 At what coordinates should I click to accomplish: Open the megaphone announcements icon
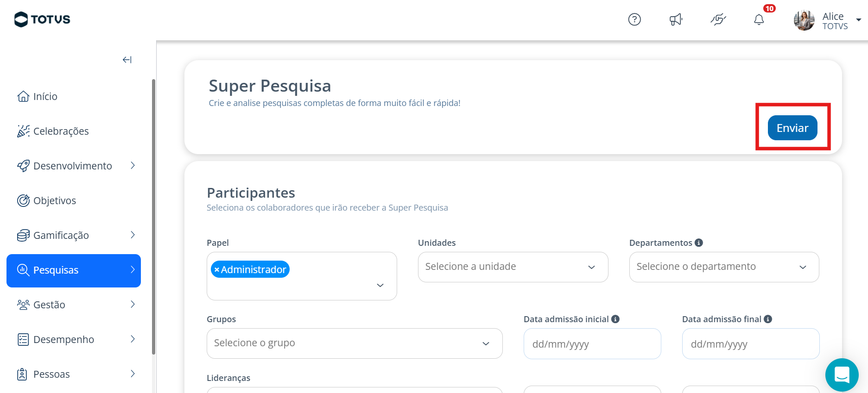[x=676, y=19]
